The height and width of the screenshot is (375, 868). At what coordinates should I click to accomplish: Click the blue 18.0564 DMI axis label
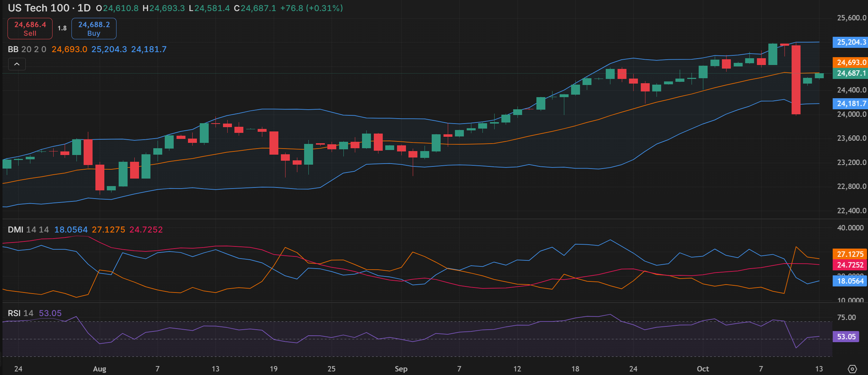pos(850,281)
